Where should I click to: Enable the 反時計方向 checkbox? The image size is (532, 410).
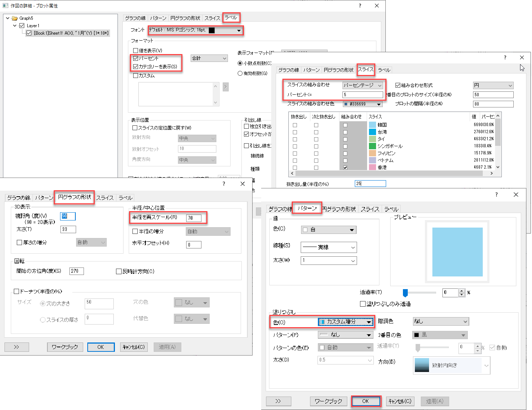point(119,272)
